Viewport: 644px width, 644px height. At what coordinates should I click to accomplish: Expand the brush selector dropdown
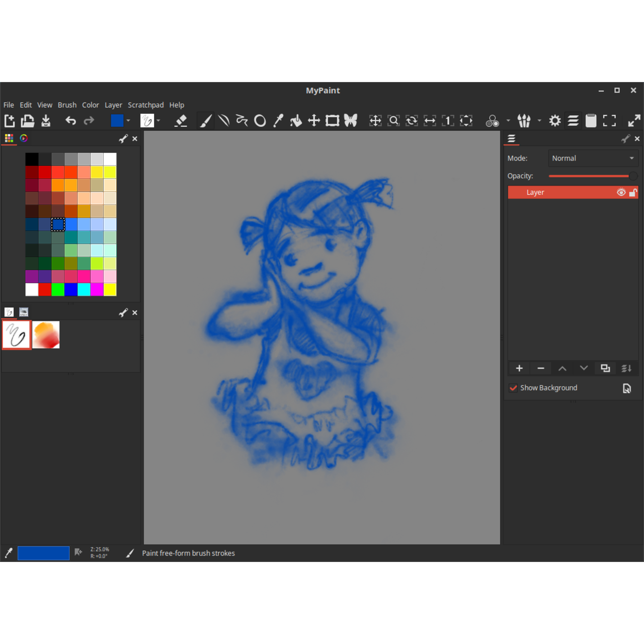tap(158, 121)
